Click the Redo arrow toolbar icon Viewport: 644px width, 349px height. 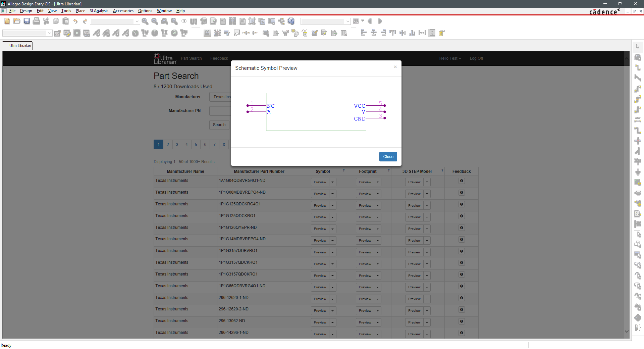click(85, 21)
